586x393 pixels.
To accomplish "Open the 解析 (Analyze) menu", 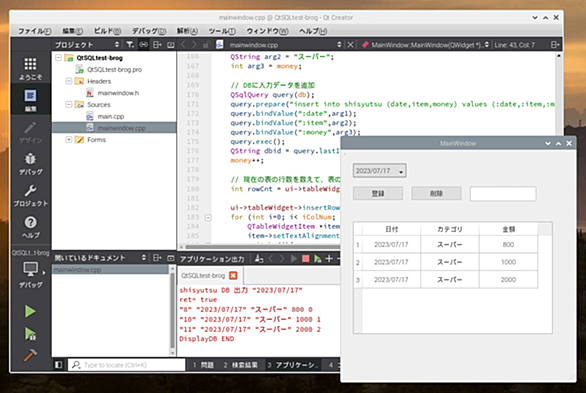I will coord(187,31).
